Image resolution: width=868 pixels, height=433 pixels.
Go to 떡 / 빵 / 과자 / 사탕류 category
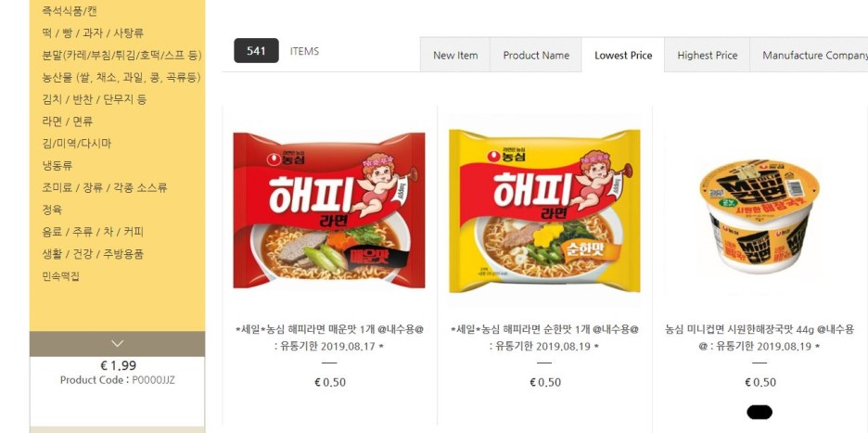point(93,32)
